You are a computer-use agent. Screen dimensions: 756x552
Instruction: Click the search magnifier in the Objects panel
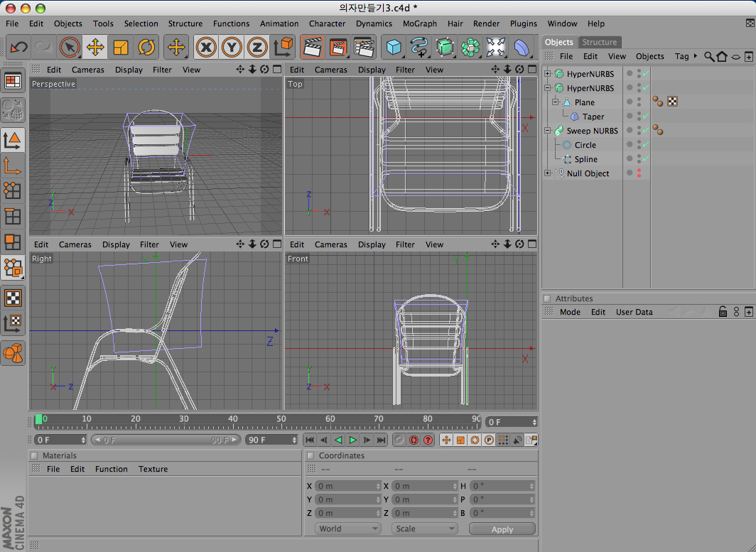tap(708, 57)
